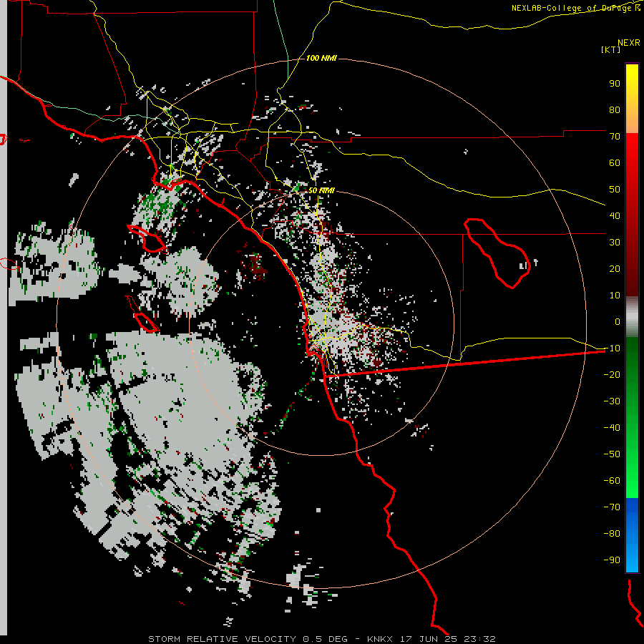Click the "80" value on velocity scale
Viewport: 644px width, 644px height.
[x=615, y=110]
